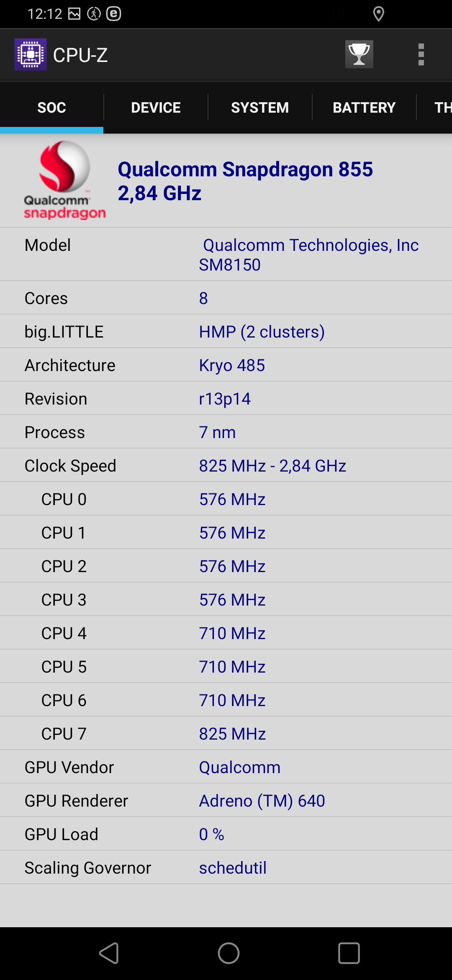Tap the Architecture Kryo 485 row
452x980 pixels.
226,365
